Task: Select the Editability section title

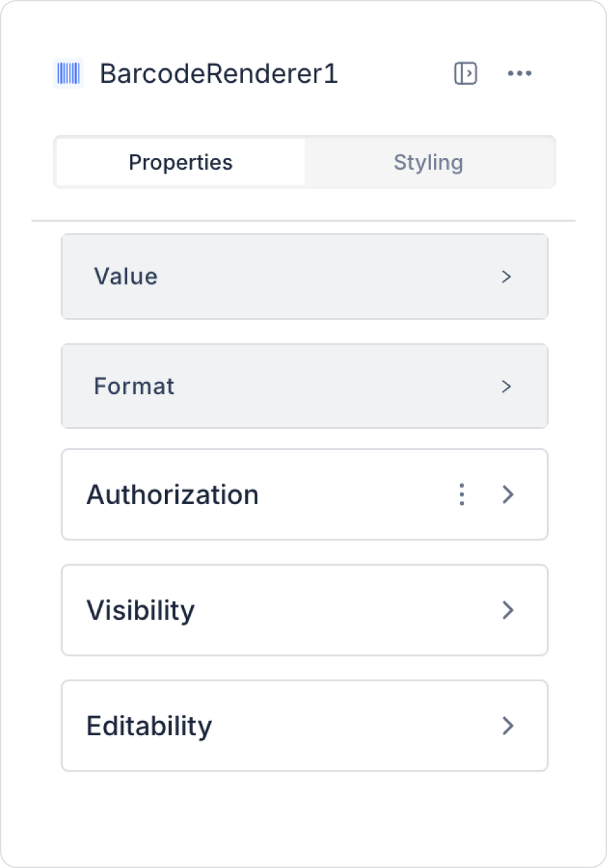Action: point(149,725)
